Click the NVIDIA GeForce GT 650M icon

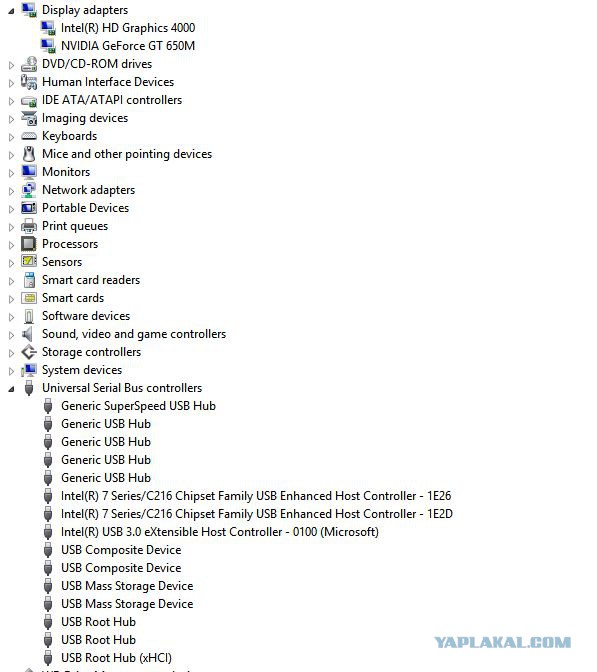[48, 46]
